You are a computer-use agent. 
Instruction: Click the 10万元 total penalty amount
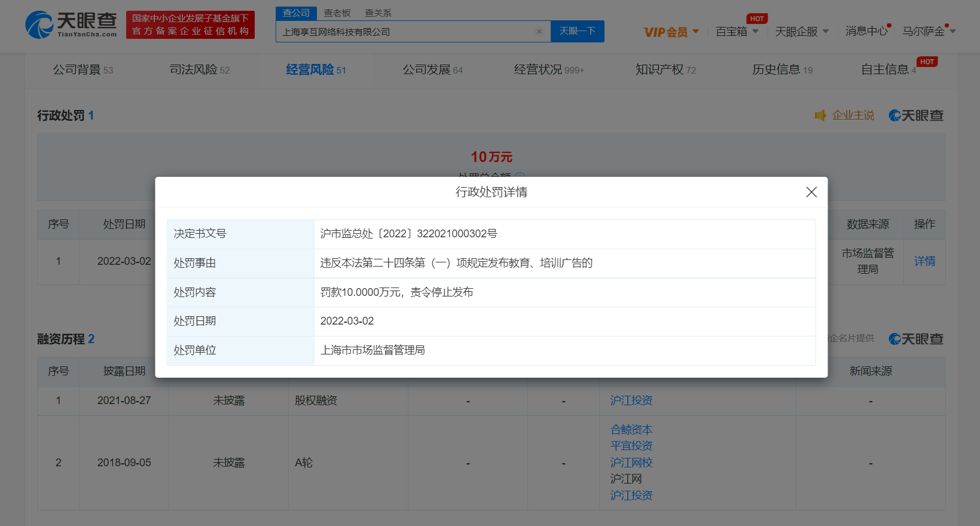[491, 157]
